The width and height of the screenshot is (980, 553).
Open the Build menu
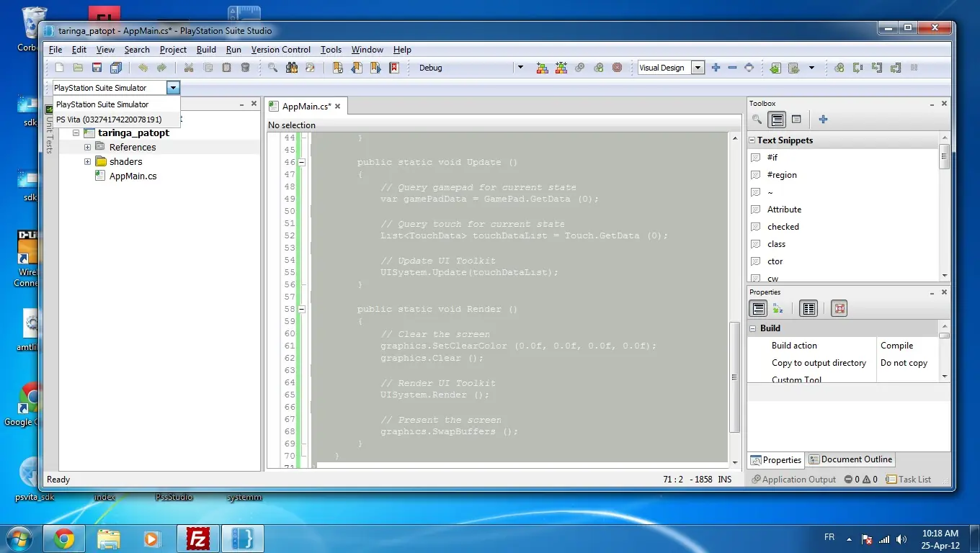(x=206, y=50)
